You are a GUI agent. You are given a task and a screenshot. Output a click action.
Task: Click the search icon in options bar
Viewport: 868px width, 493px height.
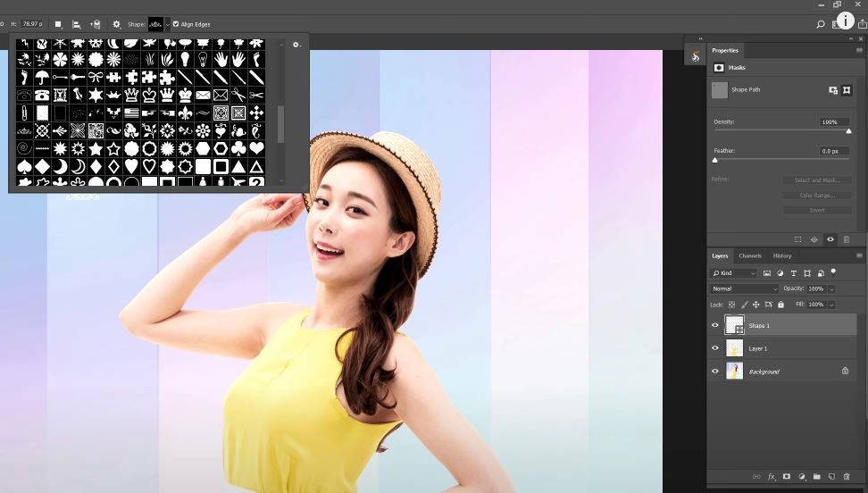pos(821,24)
